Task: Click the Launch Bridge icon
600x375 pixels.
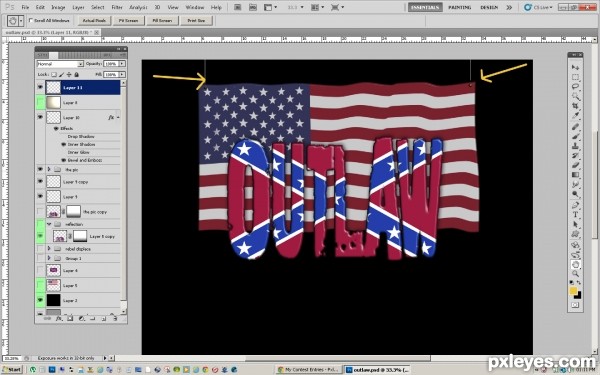Action: [x=237, y=7]
